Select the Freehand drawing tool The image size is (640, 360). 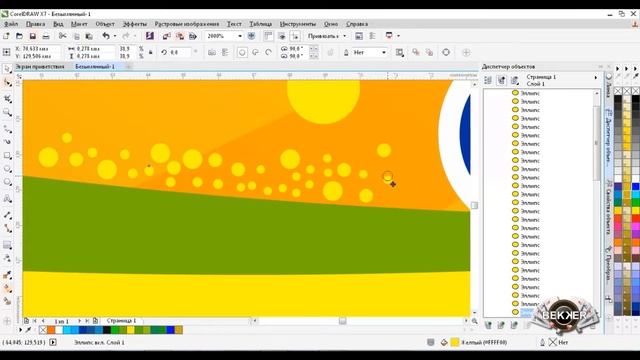pyautogui.click(x=7, y=129)
